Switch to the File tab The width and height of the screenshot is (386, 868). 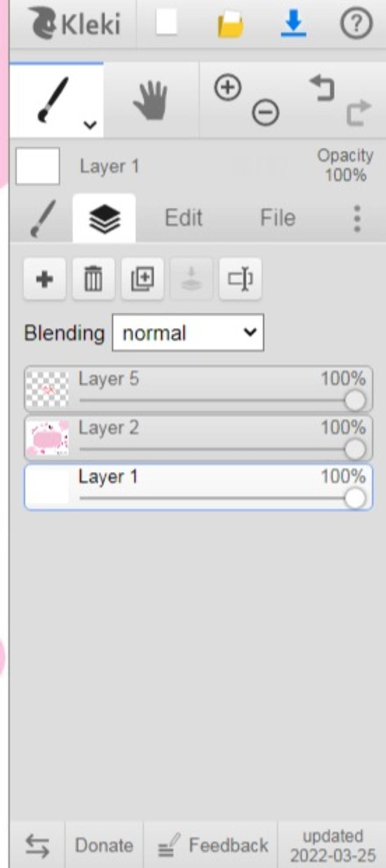click(278, 218)
